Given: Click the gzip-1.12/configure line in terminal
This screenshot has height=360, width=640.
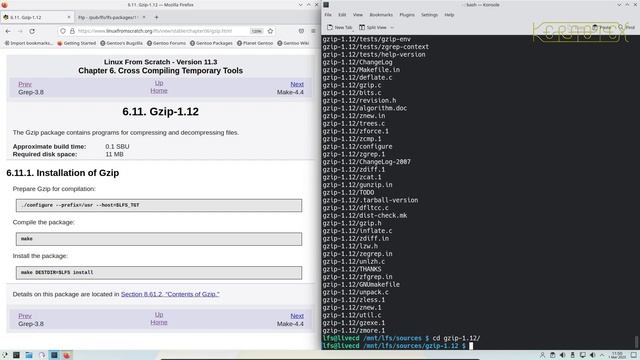Looking at the screenshot, I should pyautogui.click(x=357, y=147).
